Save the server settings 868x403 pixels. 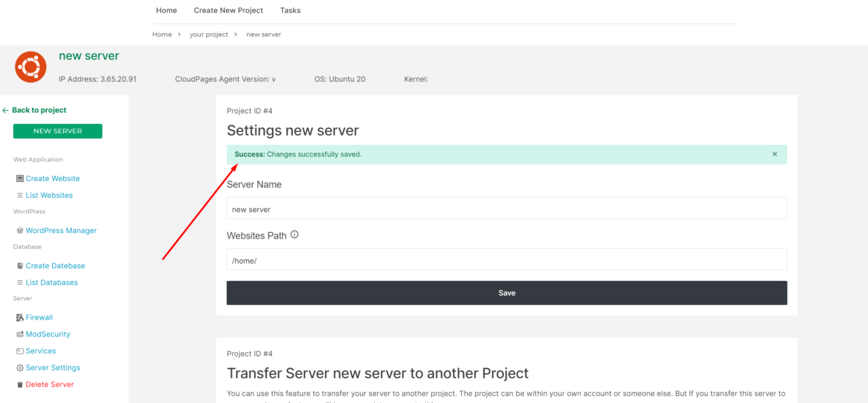pyautogui.click(x=507, y=293)
